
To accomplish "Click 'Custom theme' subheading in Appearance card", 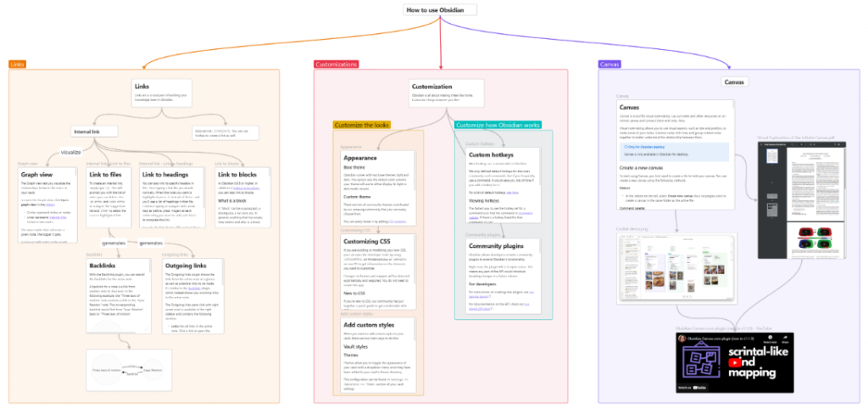I will (x=359, y=196).
